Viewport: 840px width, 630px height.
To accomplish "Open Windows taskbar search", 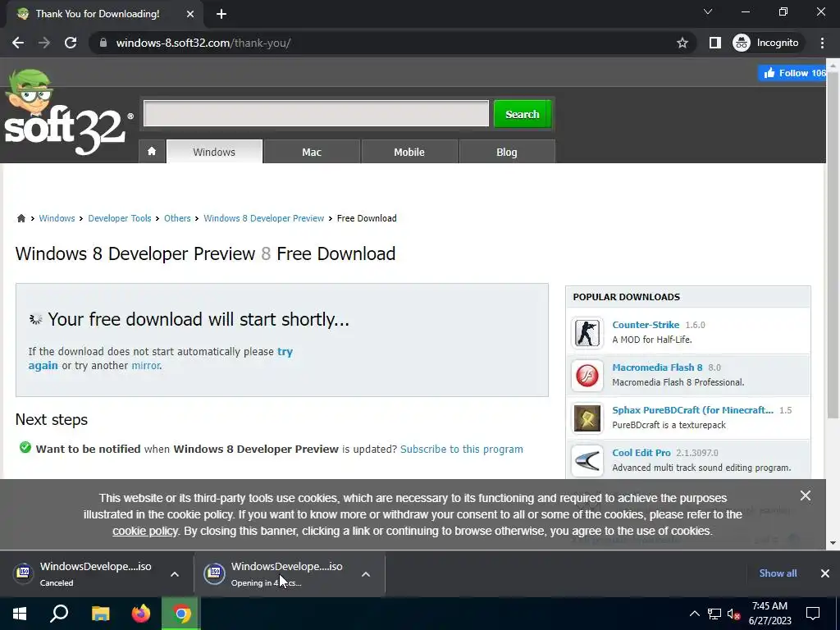I will [x=59, y=614].
